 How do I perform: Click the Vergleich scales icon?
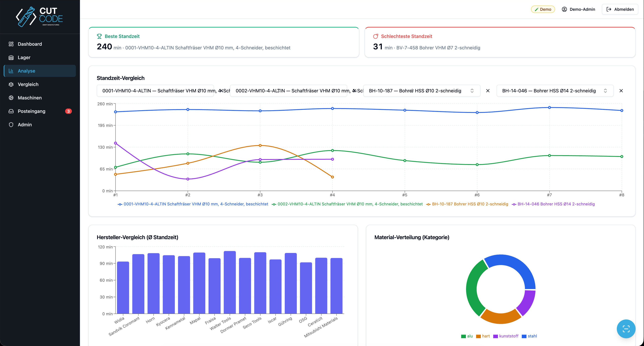click(x=11, y=84)
